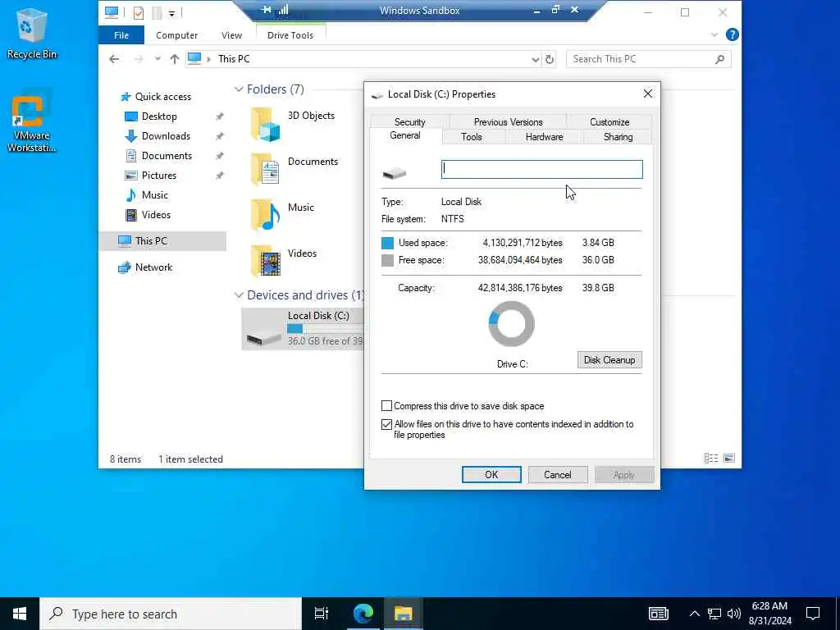Open the Customize Quick Access Toolbar dropdown
Viewport: 840px width, 630px height.
(x=171, y=13)
